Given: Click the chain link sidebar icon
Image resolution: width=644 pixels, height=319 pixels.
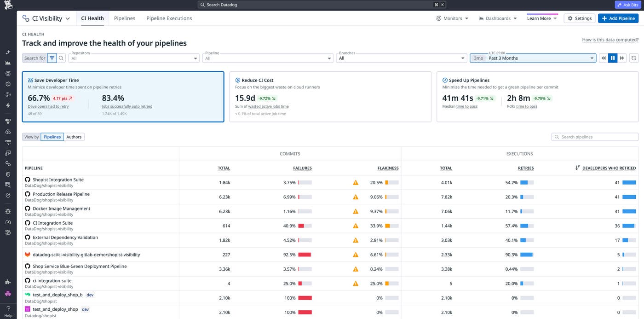Looking at the screenshot, I should 8,163.
